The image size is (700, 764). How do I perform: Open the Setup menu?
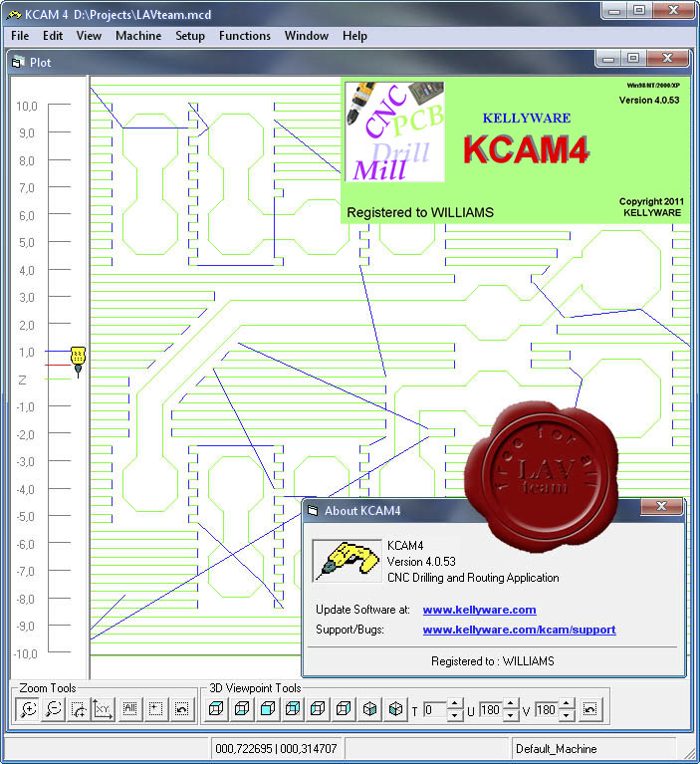(190, 36)
